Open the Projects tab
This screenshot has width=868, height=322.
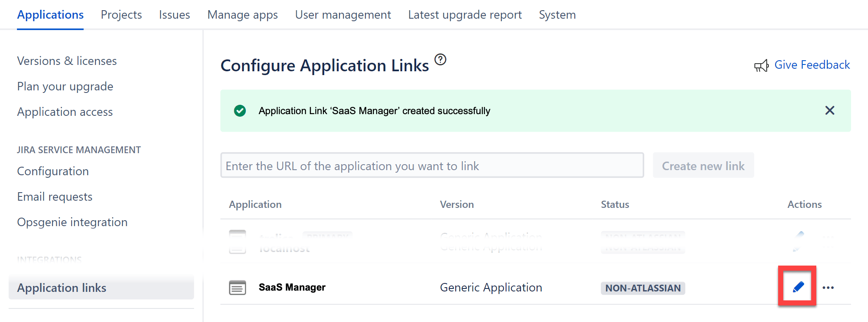pos(121,15)
